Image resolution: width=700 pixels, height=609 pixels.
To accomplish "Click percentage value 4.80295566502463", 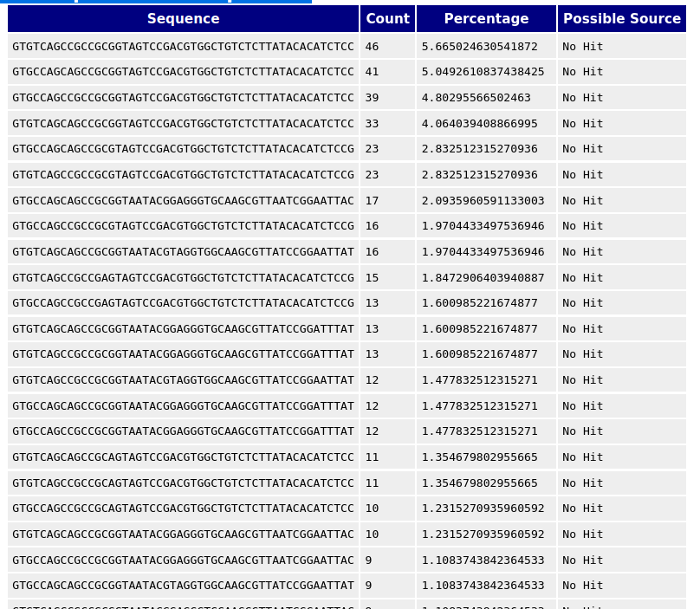I will [x=476, y=98].
